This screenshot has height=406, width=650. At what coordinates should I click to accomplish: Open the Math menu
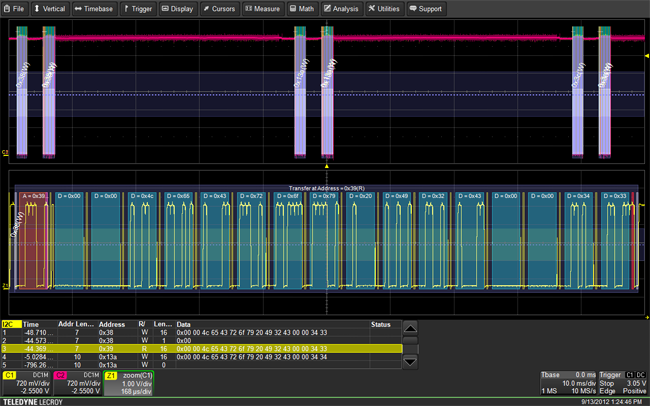(304, 8)
